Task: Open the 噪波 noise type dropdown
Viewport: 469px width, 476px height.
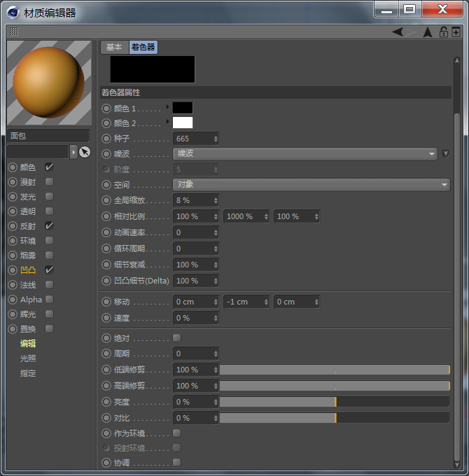Action: [x=304, y=153]
